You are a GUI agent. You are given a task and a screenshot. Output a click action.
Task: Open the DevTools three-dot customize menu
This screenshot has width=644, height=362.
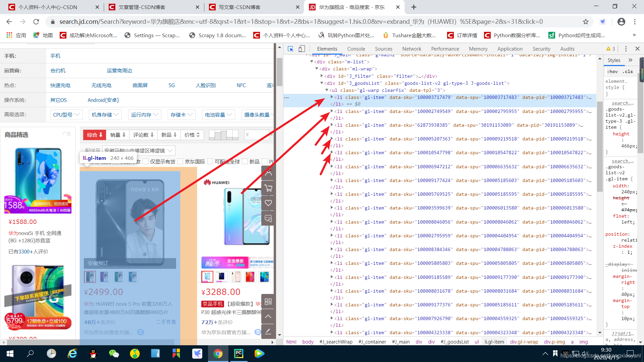626,49
